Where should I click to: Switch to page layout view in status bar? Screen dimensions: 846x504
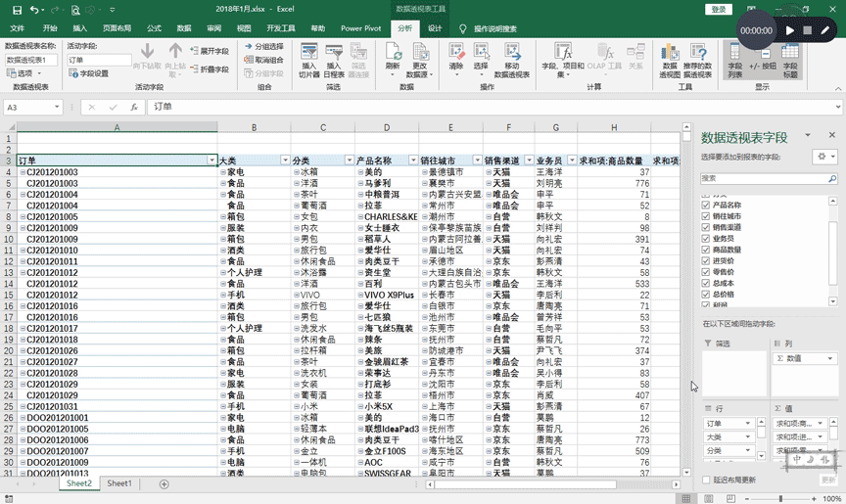pos(708,498)
